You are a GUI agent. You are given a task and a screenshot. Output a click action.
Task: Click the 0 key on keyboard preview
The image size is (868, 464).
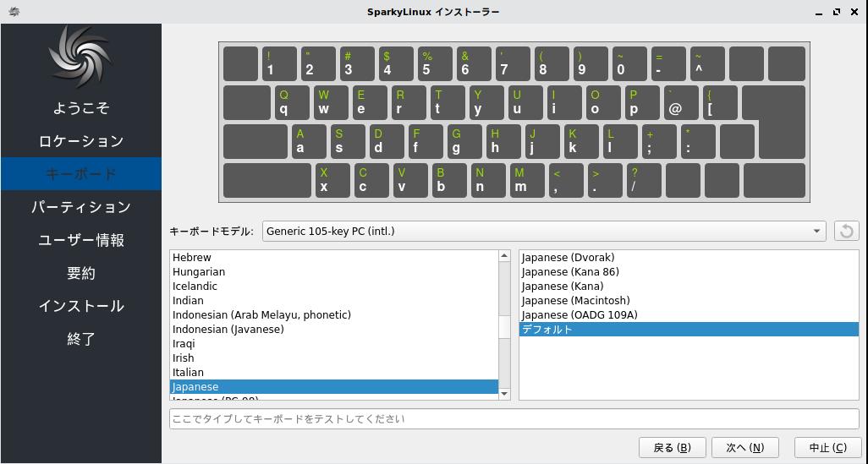coord(629,63)
